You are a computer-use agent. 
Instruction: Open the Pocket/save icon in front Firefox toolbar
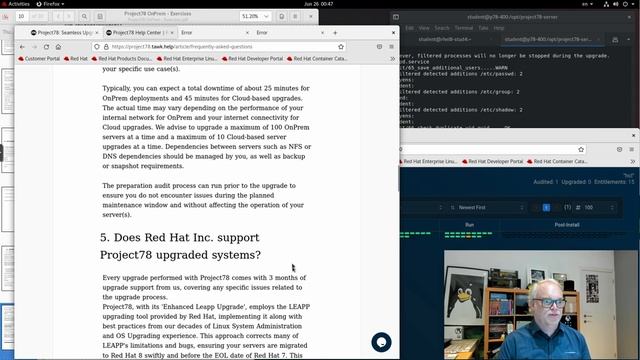point(380,47)
